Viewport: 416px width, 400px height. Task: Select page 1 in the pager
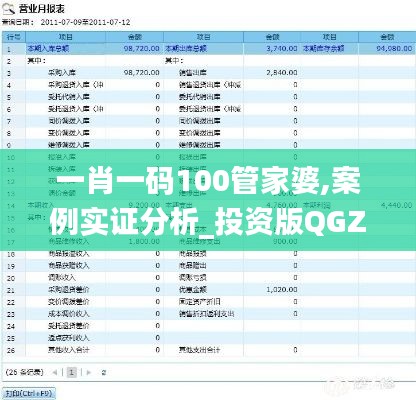click(x=72, y=372)
